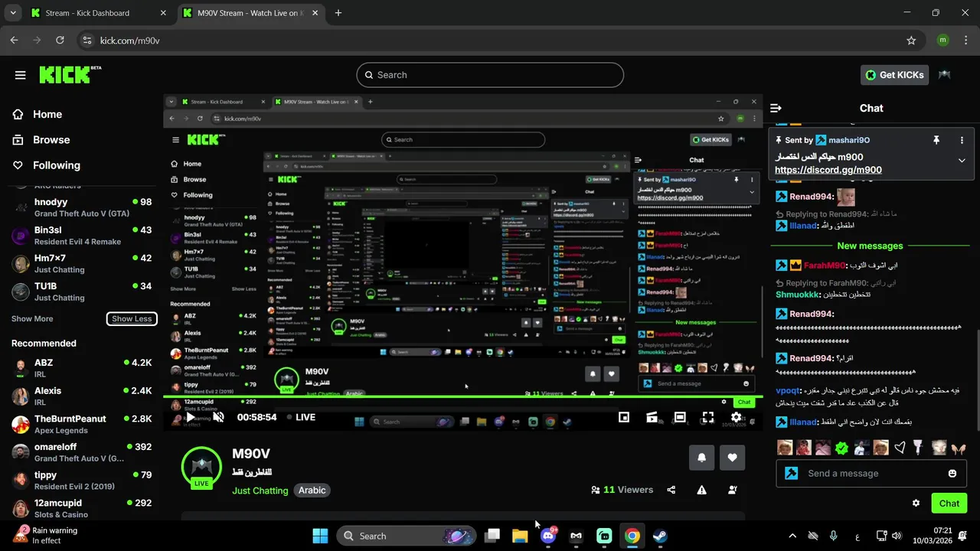This screenshot has height=551, width=980.
Task: Click the Get KICKs button
Action: coord(894,75)
